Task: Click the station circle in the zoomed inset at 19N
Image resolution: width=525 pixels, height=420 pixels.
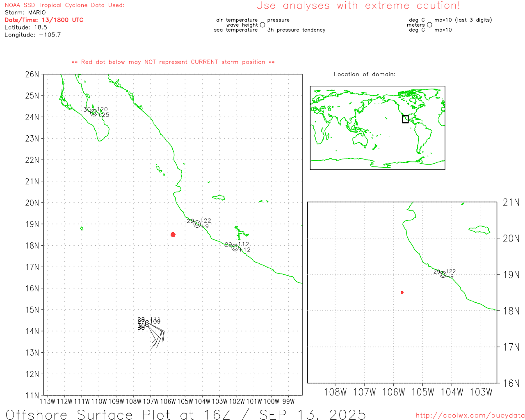Action: coord(443,274)
